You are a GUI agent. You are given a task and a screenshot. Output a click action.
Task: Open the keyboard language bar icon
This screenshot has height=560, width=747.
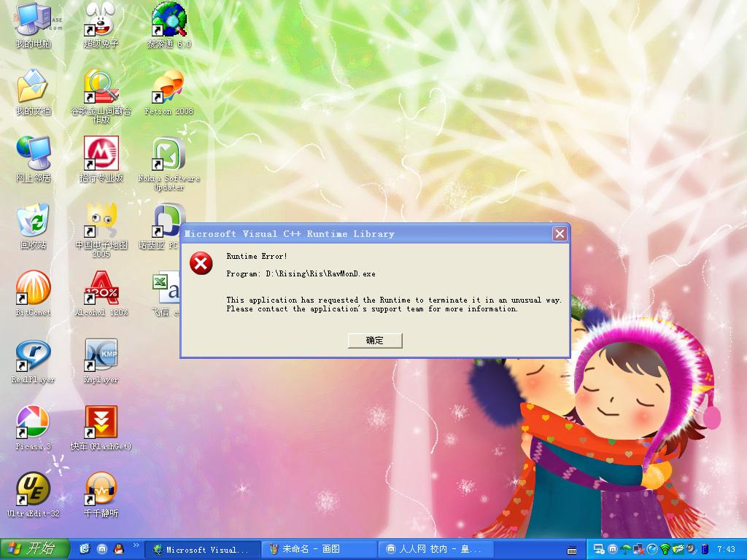click(572, 551)
